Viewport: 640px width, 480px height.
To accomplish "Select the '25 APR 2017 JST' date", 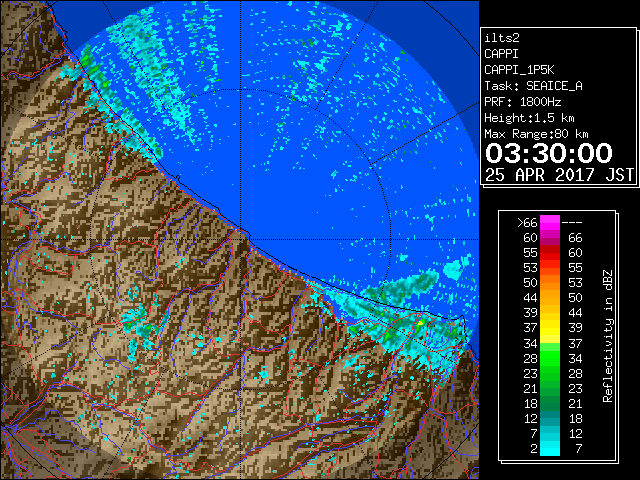I will tap(559, 175).
